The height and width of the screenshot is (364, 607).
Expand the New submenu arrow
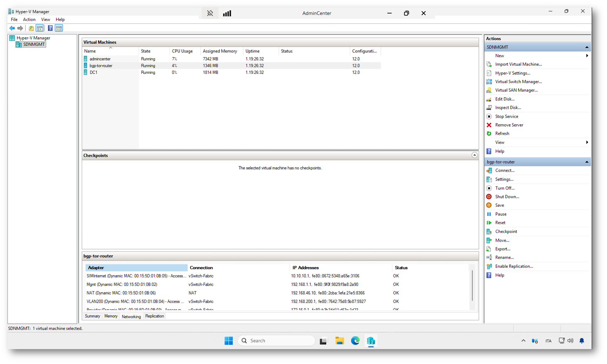587,56
